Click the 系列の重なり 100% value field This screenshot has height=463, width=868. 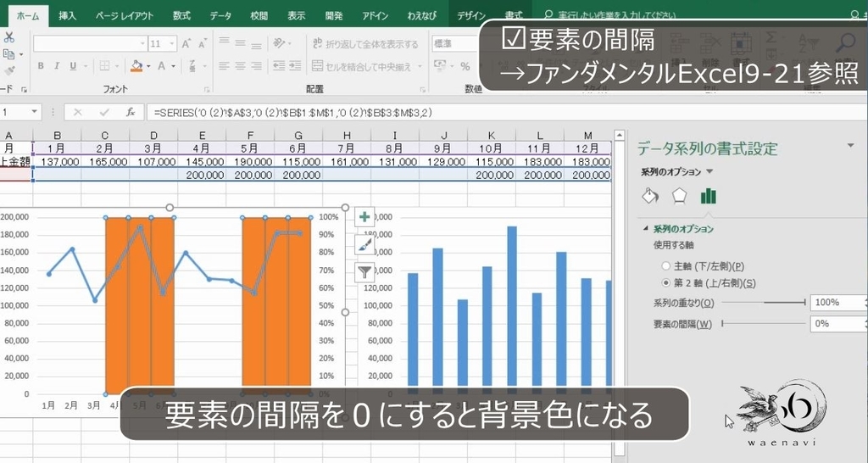click(838, 303)
